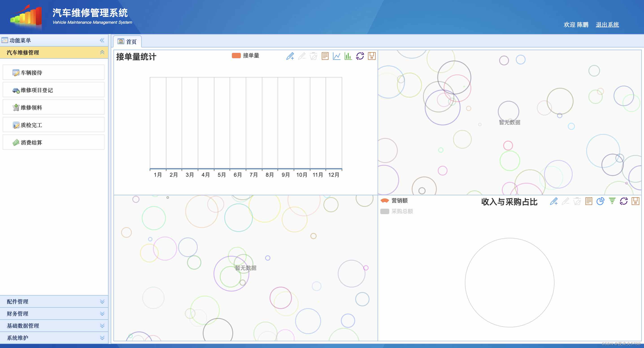The height and width of the screenshot is (348, 644).
Task: Toggle 接单量 legend series
Action: 246,55
